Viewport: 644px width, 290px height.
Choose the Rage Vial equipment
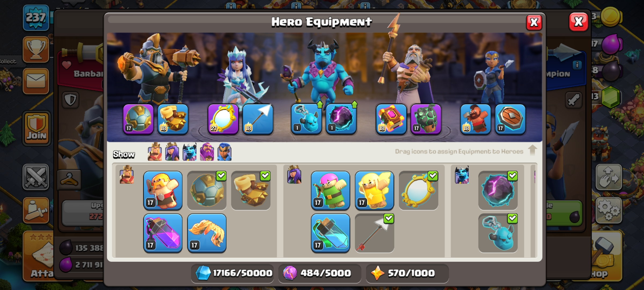coord(163,233)
